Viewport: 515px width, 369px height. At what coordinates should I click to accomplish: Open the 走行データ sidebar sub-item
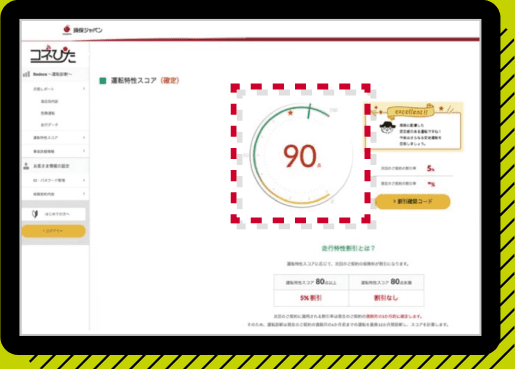coord(49,125)
